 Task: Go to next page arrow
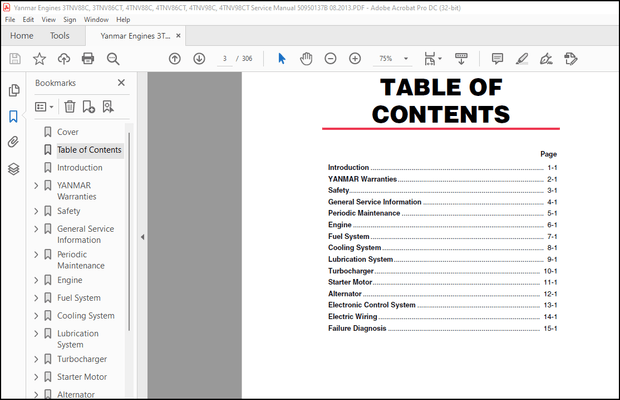199,59
